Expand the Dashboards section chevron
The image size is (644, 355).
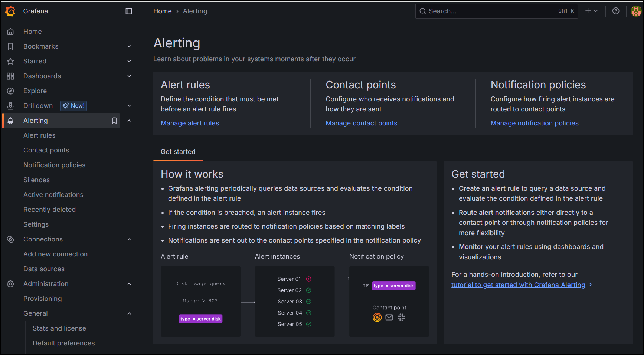point(129,76)
